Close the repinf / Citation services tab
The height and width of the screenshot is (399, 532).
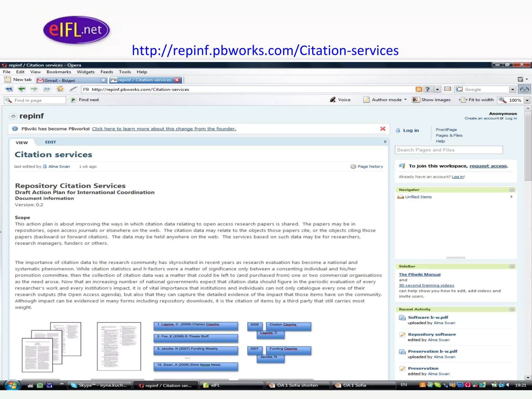pos(177,80)
